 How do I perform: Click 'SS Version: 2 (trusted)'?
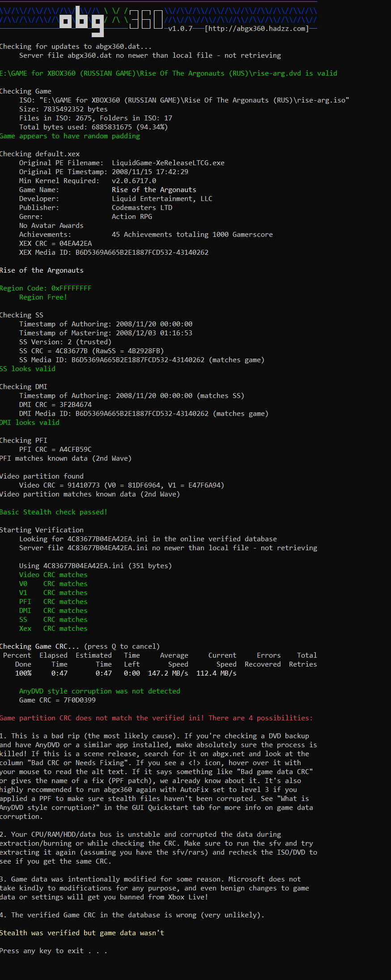[x=65, y=342]
